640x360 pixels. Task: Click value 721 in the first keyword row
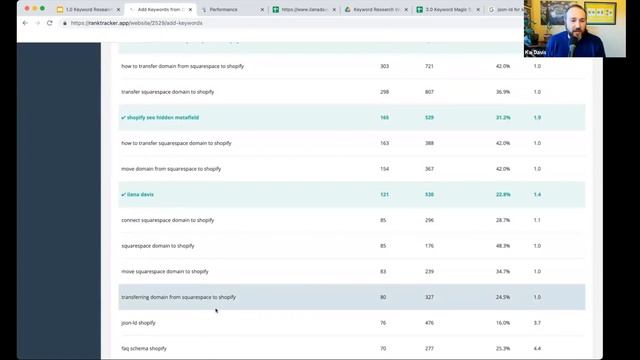(x=429, y=66)
